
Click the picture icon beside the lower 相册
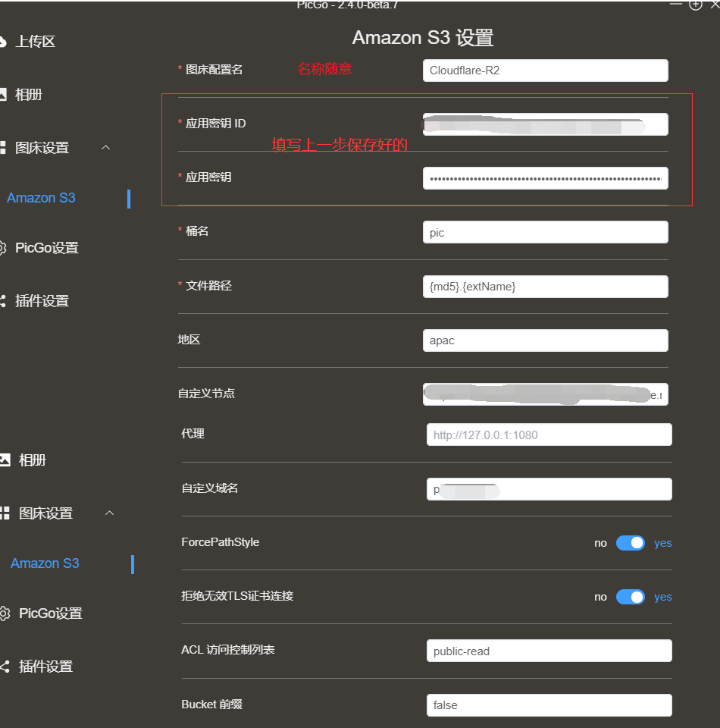coord(5,460)
